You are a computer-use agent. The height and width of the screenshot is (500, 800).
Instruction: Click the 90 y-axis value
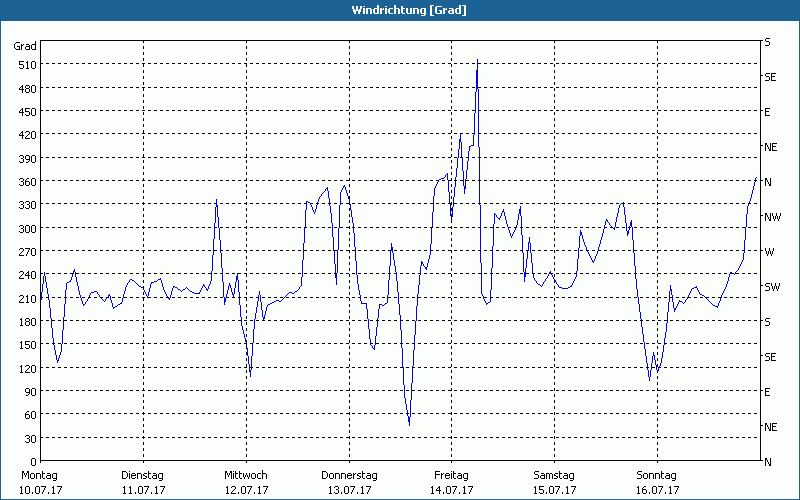pos(31,392)
